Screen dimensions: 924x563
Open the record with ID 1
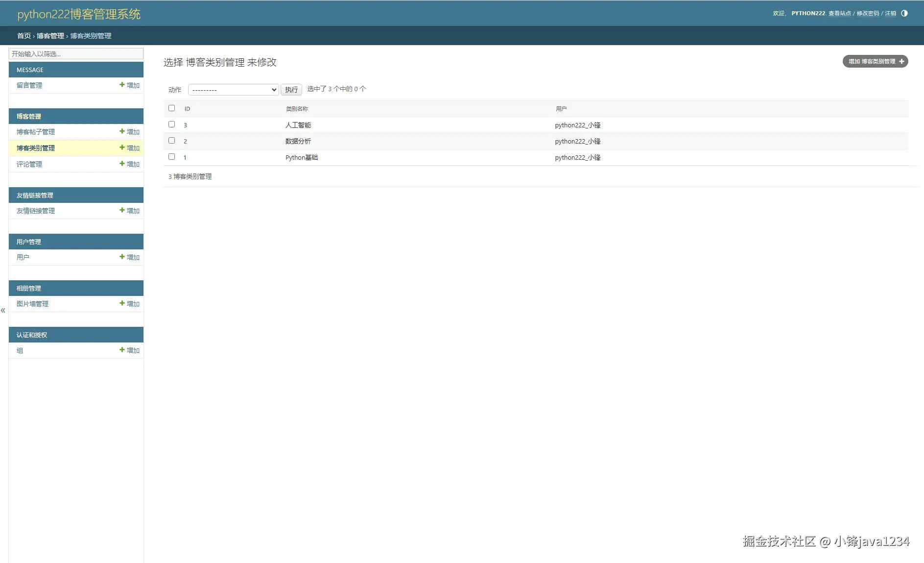tap(185, 158)
